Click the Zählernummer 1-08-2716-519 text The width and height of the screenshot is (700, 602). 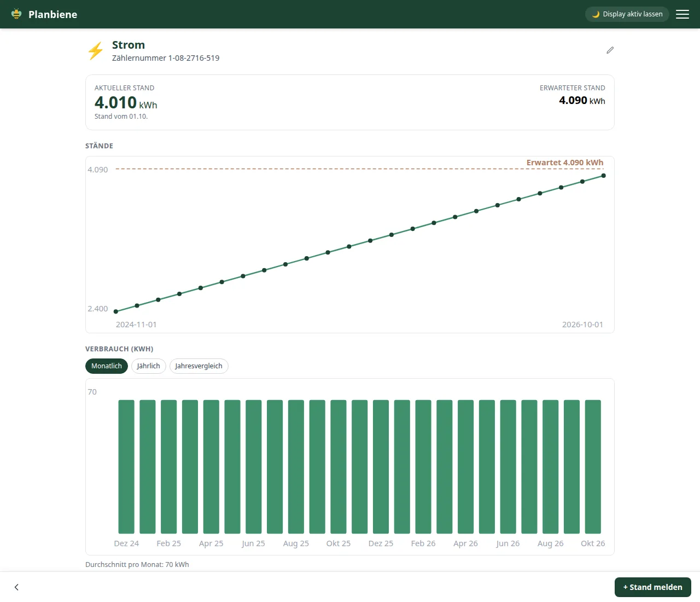166,58
